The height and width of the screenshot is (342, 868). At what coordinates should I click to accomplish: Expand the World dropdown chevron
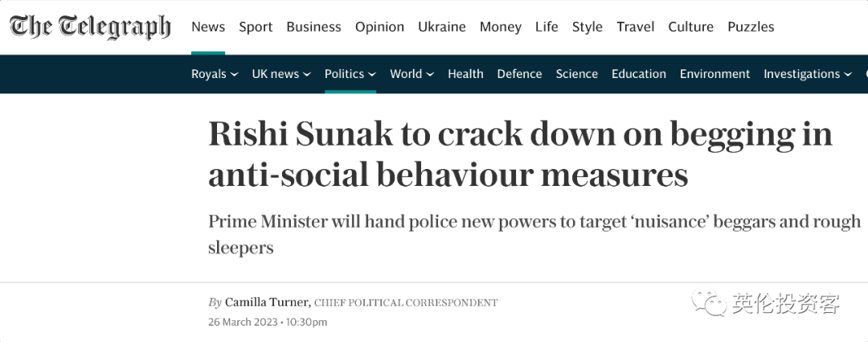pyautogui.click(x=430, y=74)
